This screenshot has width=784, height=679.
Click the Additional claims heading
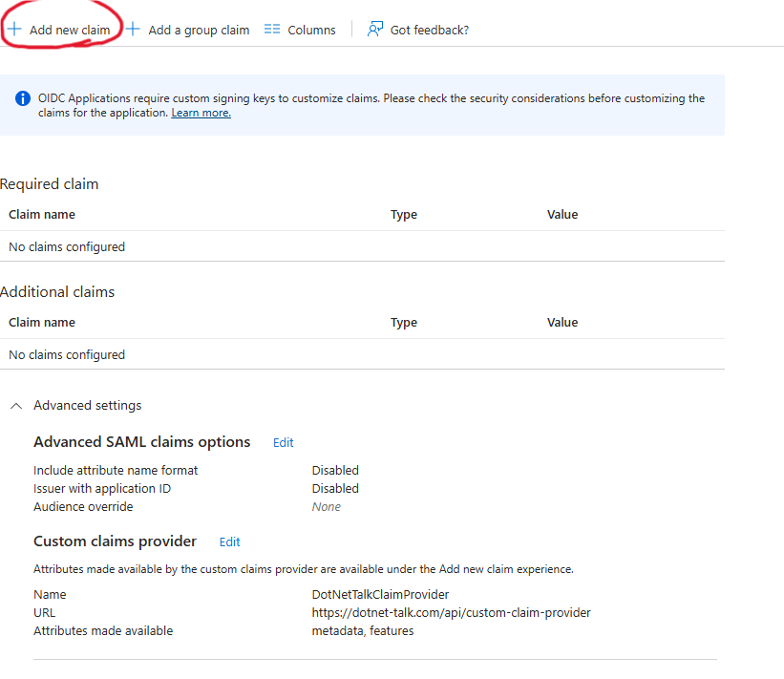pos(57,292)
